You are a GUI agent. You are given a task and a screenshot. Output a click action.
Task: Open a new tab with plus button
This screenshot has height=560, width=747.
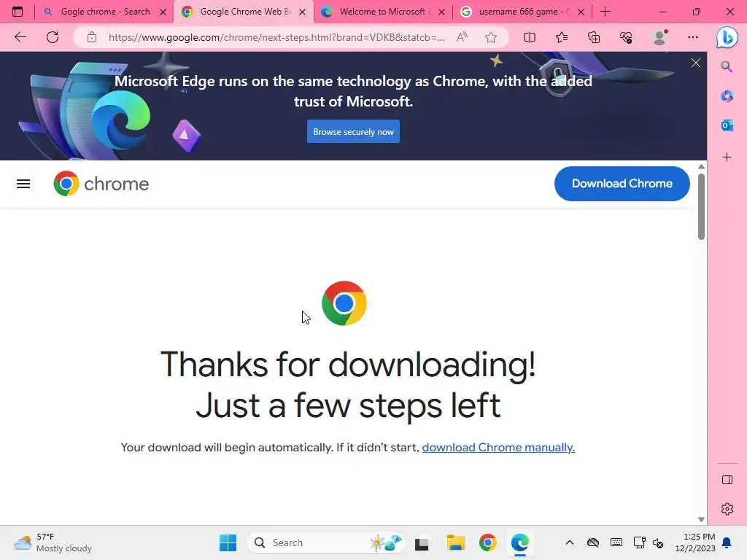[x=605, y=12]
